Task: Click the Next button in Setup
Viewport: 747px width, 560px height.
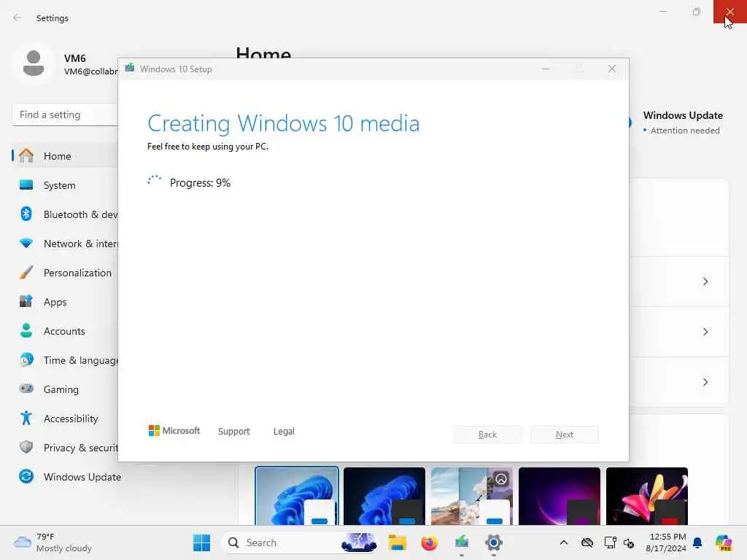Action: click(x=565, y=435)
